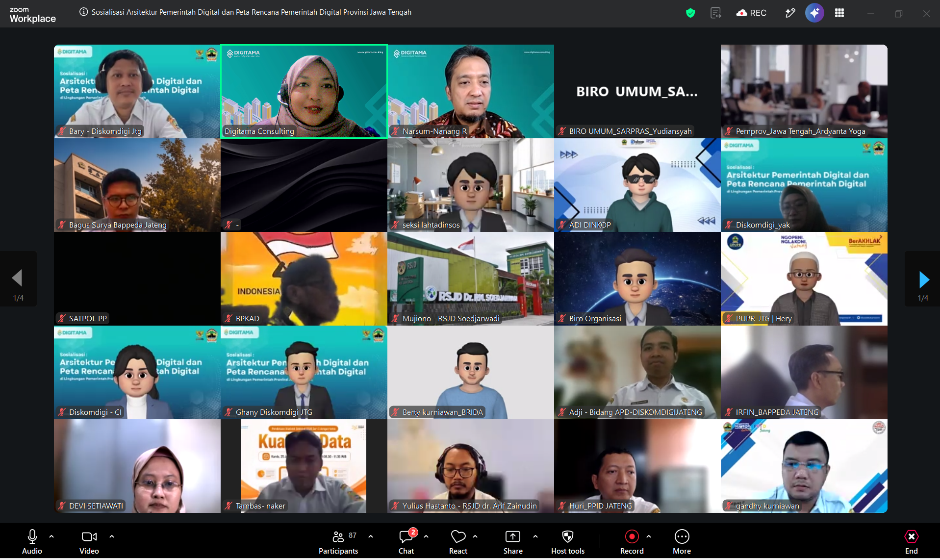Viewport: 940px width, 560px height.
Task: Click the muted mic icon on BPKAD
Action: tap(229, 319)
